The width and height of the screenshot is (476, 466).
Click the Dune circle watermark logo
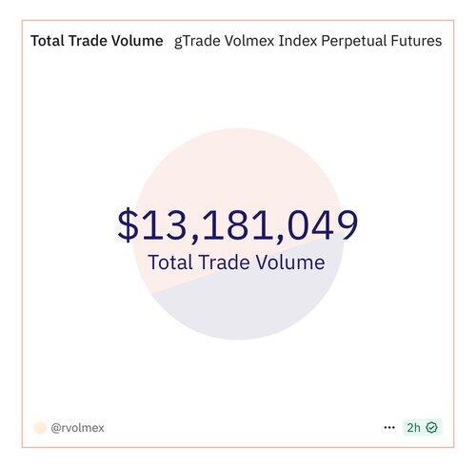(238, 234)
